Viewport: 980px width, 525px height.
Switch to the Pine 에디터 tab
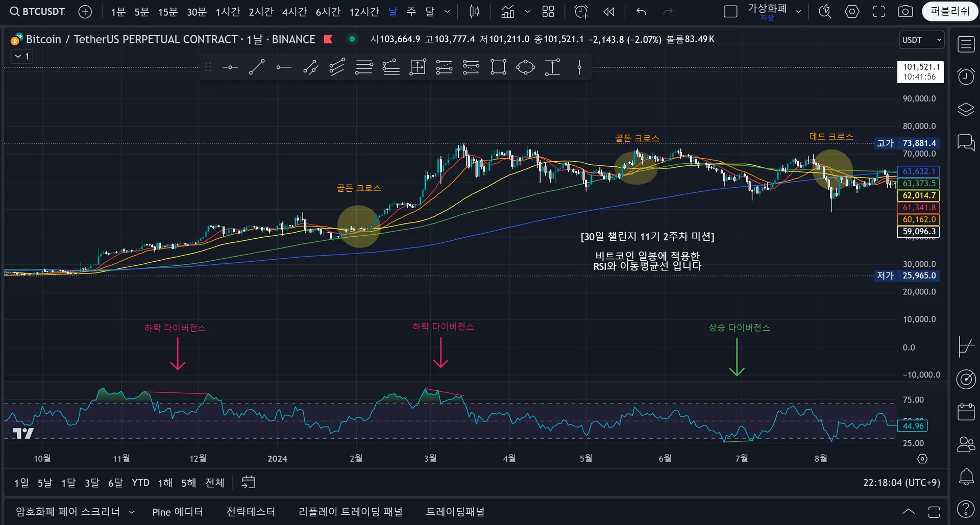(177, 512)
